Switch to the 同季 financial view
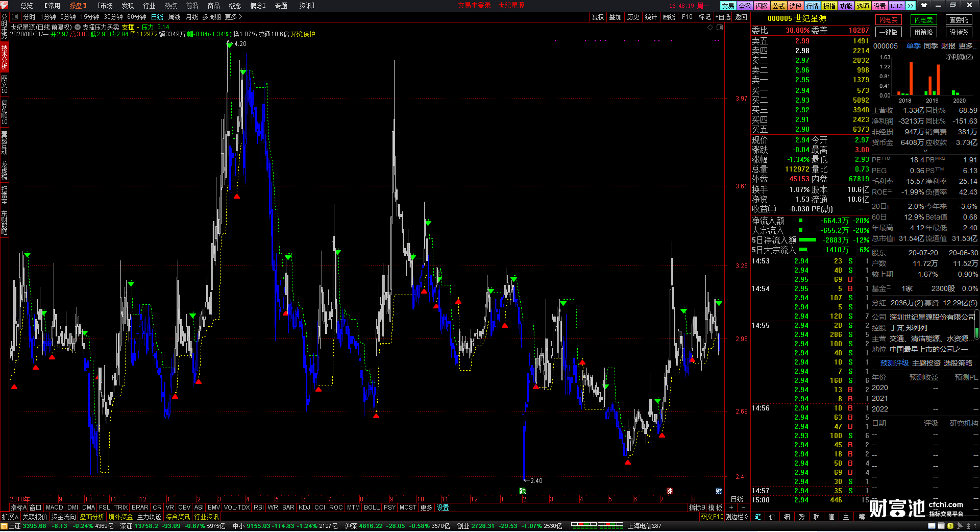This screenshot has width=980, height=532. 930,46
